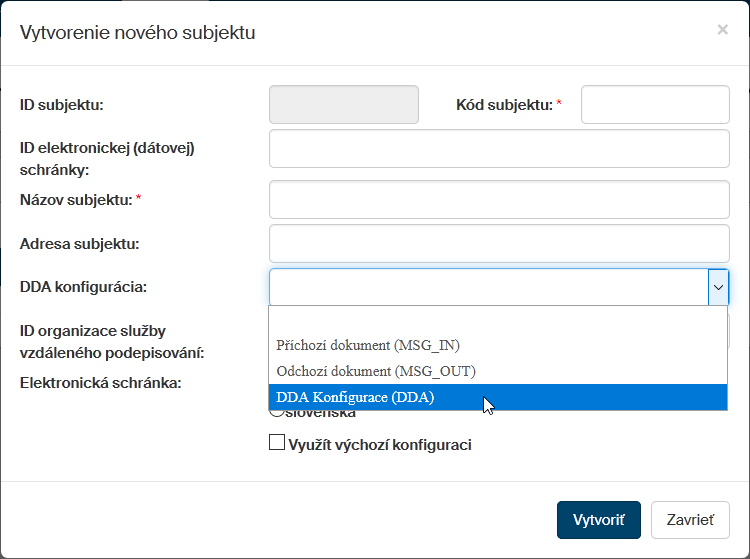This screenshot has height=559, width=750.
Task: Focus the ID elektronickej schránky field
Action: [x=499, y=148]
